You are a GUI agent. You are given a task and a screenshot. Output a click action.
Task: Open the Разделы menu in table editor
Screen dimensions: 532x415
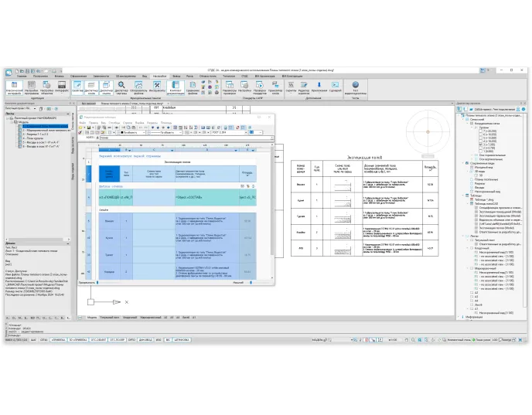click(153, 122)
